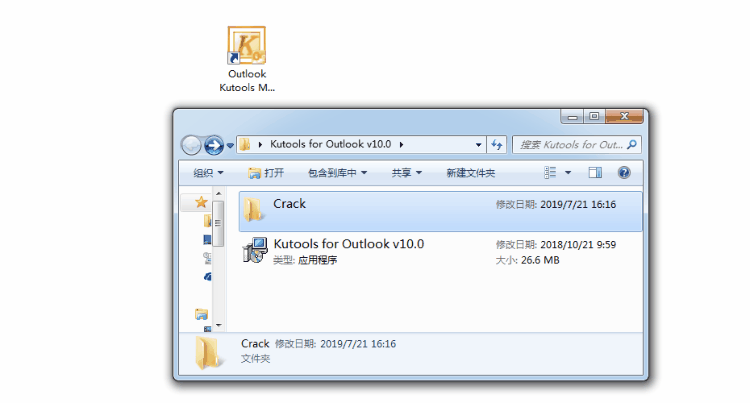The image size is (750, 403).
Task: Click the details pane date 2019/7/21 16:16
Action: click(358, 344)
